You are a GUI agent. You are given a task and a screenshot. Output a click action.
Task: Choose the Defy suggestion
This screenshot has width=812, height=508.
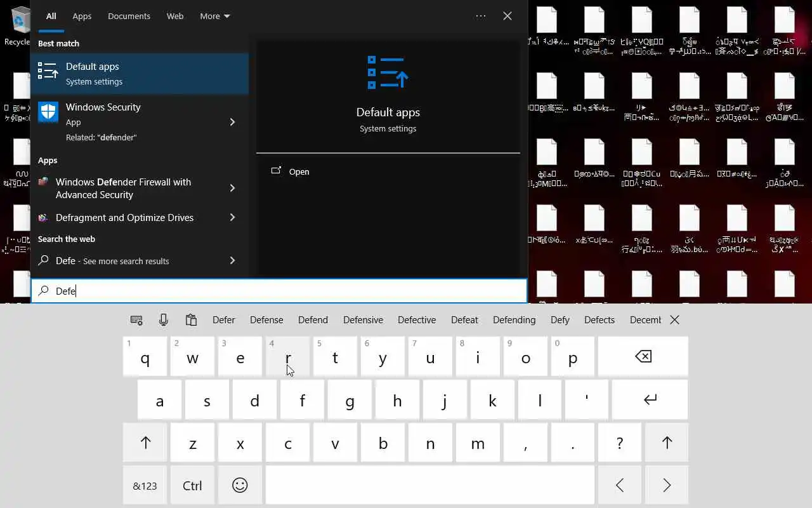tap(560, 320)
